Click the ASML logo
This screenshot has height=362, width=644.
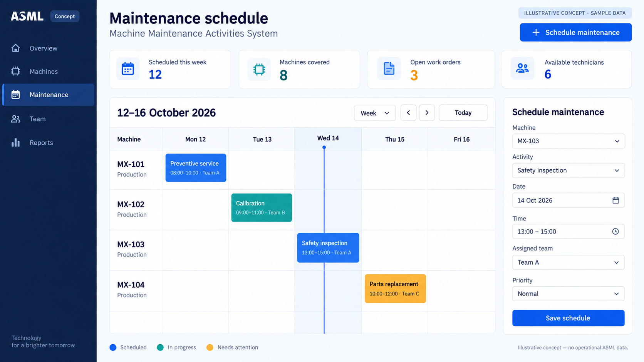(x=27, y=16)
